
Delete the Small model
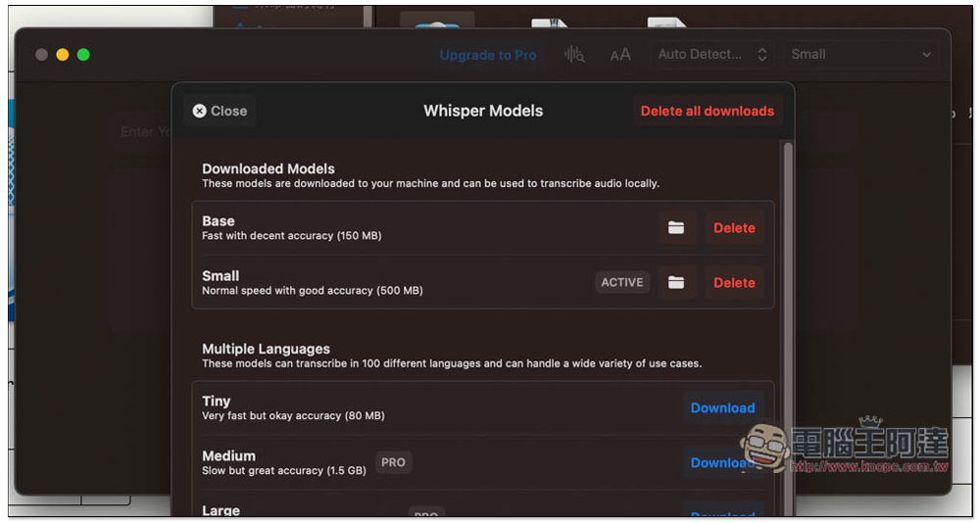pos(734,282)
